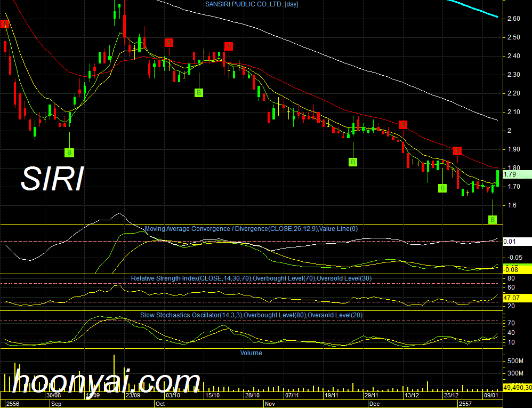This screenshot has width=532, height=408.
Task: Click the 07/11 date label
Action: coord(292,395)
